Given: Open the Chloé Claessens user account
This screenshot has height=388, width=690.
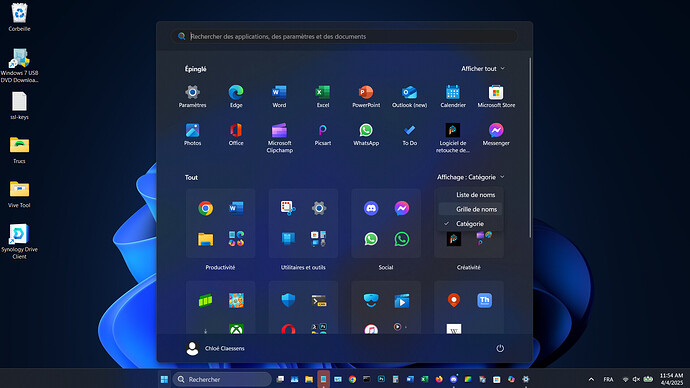Looking at the screenshot, I should coord(215,348).
